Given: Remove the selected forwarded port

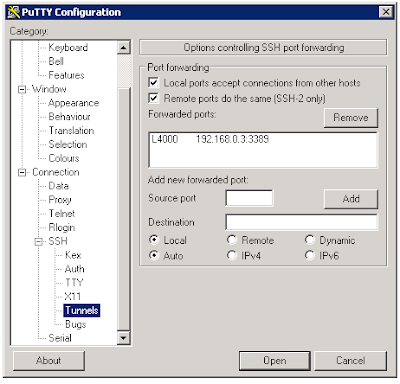Looking at the screenshot, I should coord(351,118).
